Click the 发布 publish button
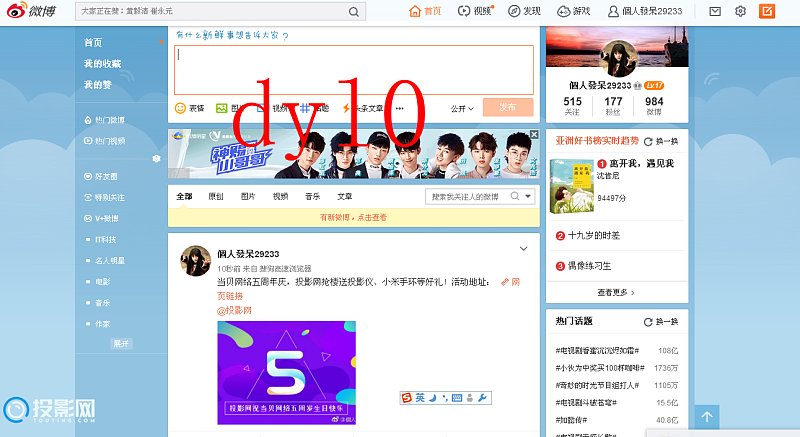This screenshot has height=437, width=800. coord(508,107)
